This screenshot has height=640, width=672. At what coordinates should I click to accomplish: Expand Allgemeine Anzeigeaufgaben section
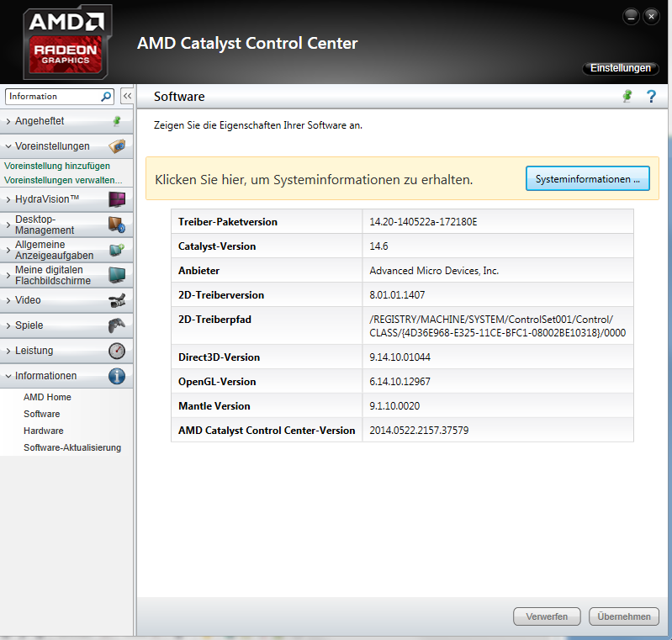[x=66, y=250]
